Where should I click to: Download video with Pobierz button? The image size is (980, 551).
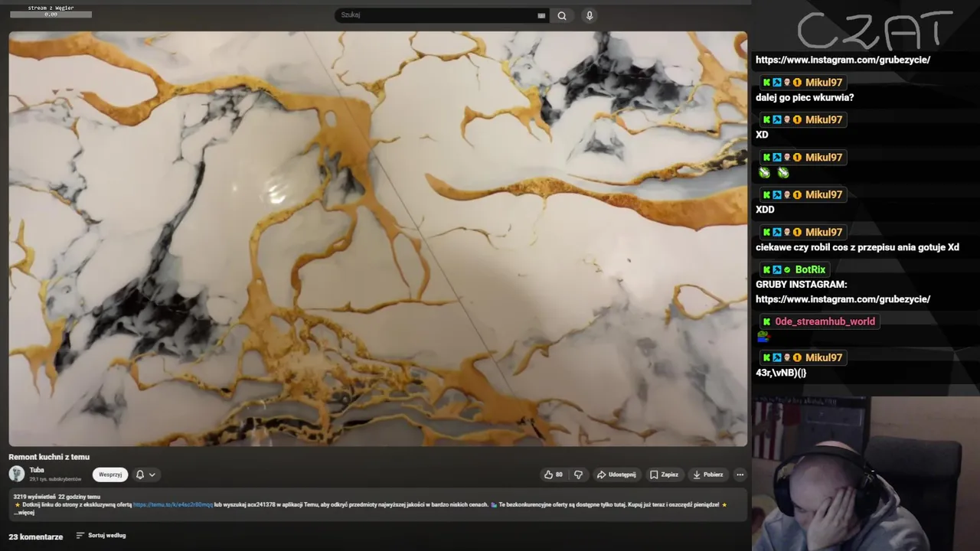(x=708, y=474)
